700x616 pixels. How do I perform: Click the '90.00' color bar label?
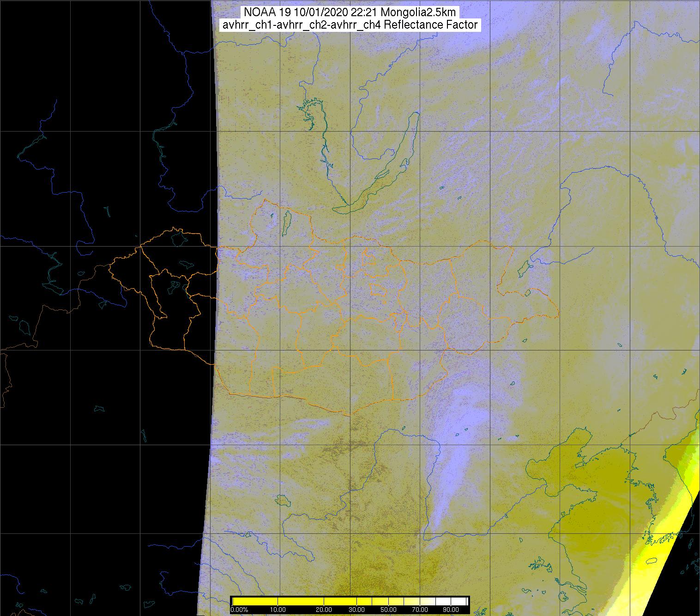(451, 610)
